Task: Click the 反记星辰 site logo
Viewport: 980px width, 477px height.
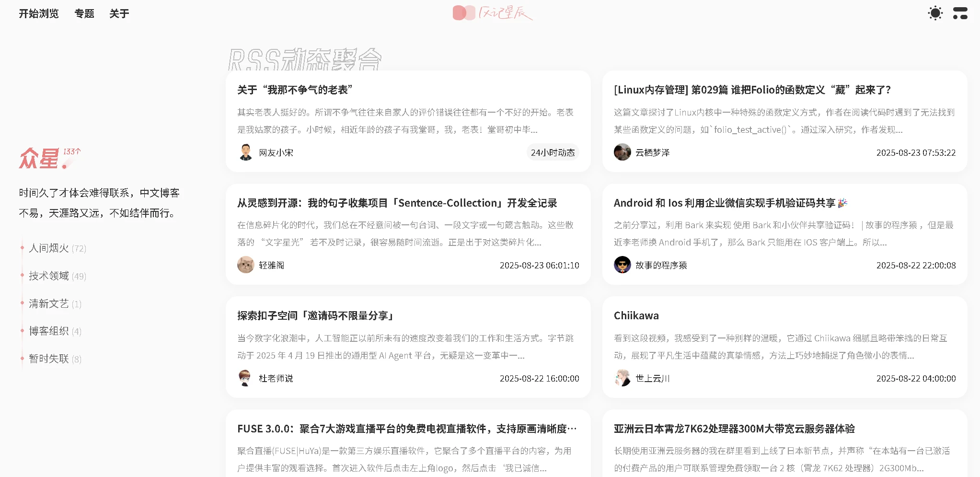Action: point(492,13)
